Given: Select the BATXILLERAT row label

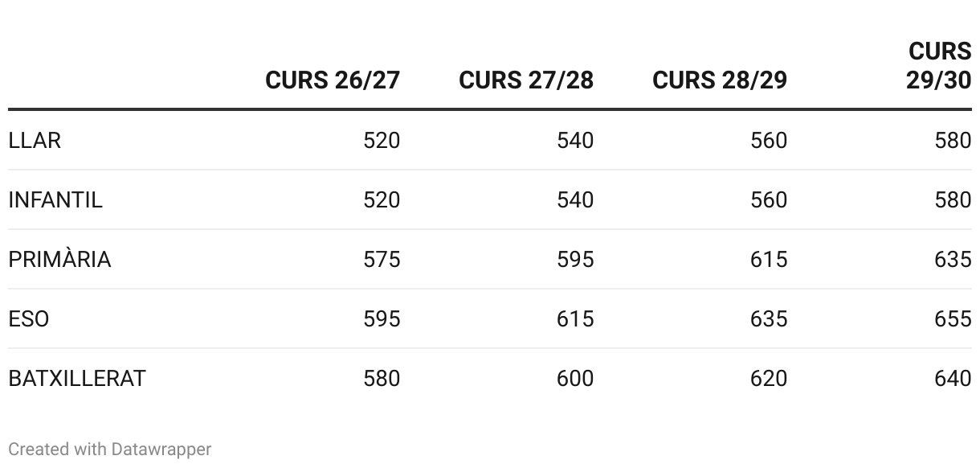Looking at the screenshot, I should click(x=77, y=379).
